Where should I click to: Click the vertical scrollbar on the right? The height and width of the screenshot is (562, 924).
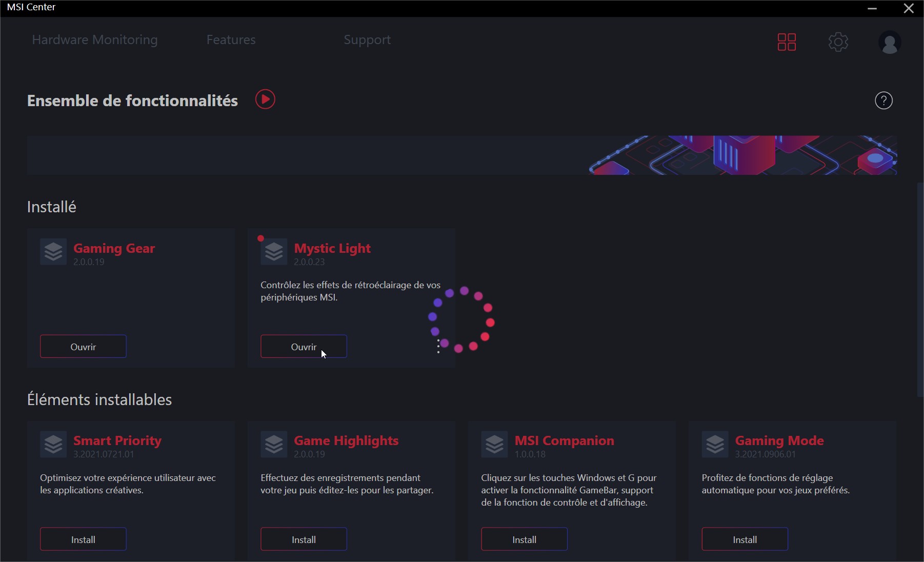click(x=920, y=290)
